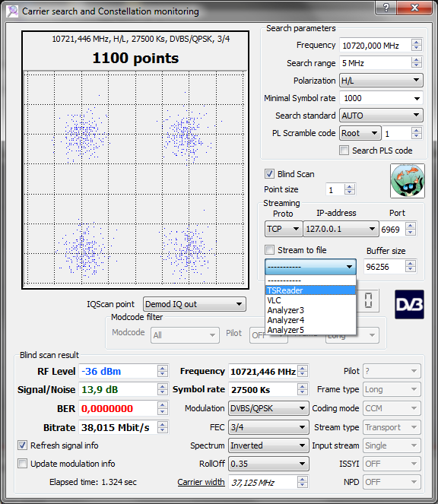The height and width of the screenshot is (504, 438).
Task: Click the cat and fish logo icon
Action: 408,181
